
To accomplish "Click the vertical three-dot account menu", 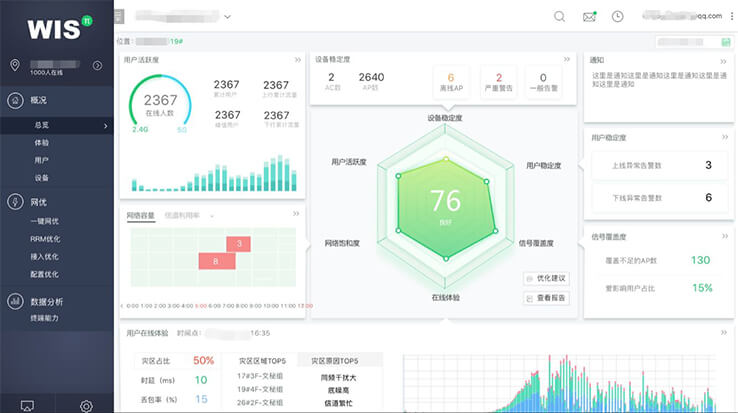I will (729, 16).
